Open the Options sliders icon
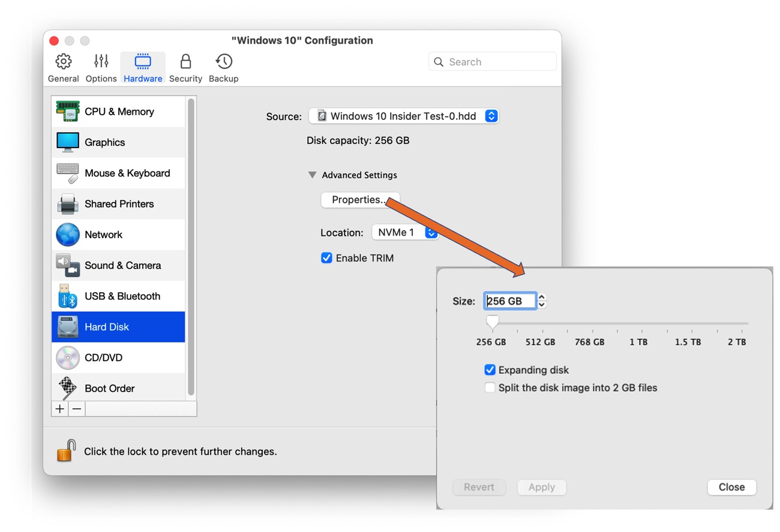 [x=101, y=62]
